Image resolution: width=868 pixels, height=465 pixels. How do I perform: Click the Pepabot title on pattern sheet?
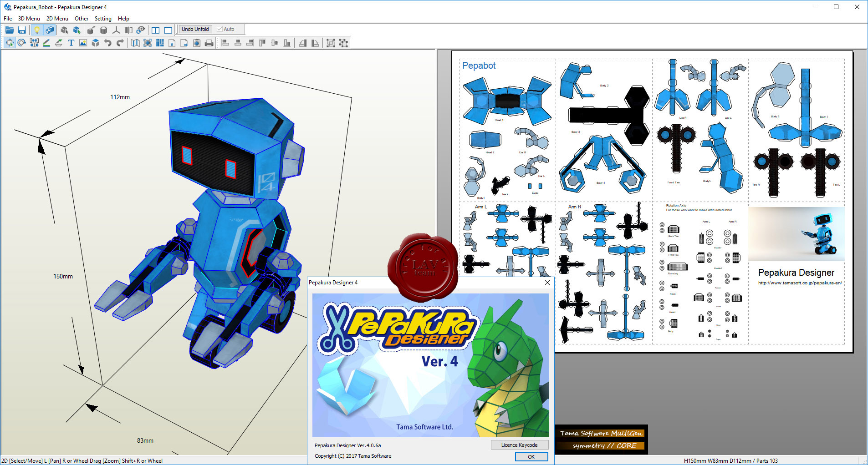coord(479,66)
